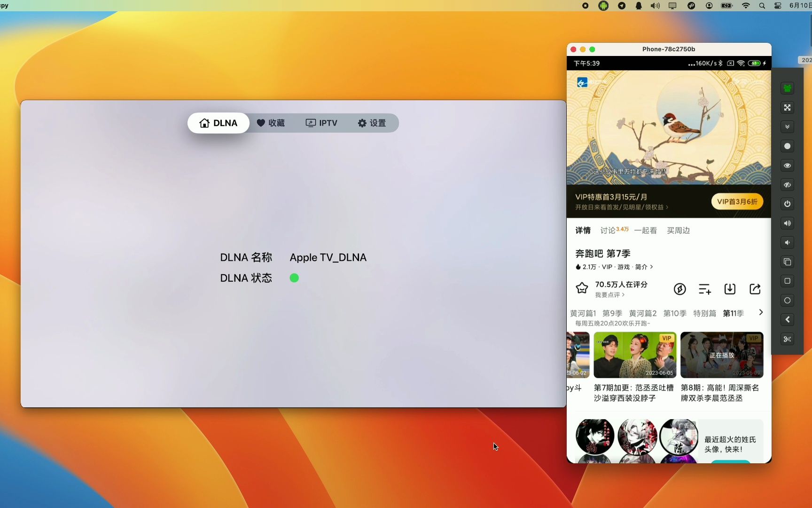This screenshot has width=812, height=508.
Task: Open the QQ penguin menu bar icon
Action: (x=639, y=6)
